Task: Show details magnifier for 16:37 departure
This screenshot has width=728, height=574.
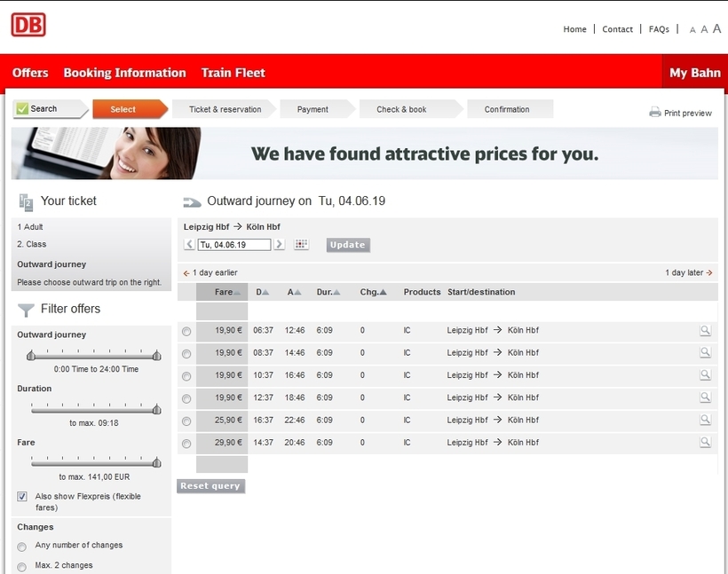Action: pos(705,420)
